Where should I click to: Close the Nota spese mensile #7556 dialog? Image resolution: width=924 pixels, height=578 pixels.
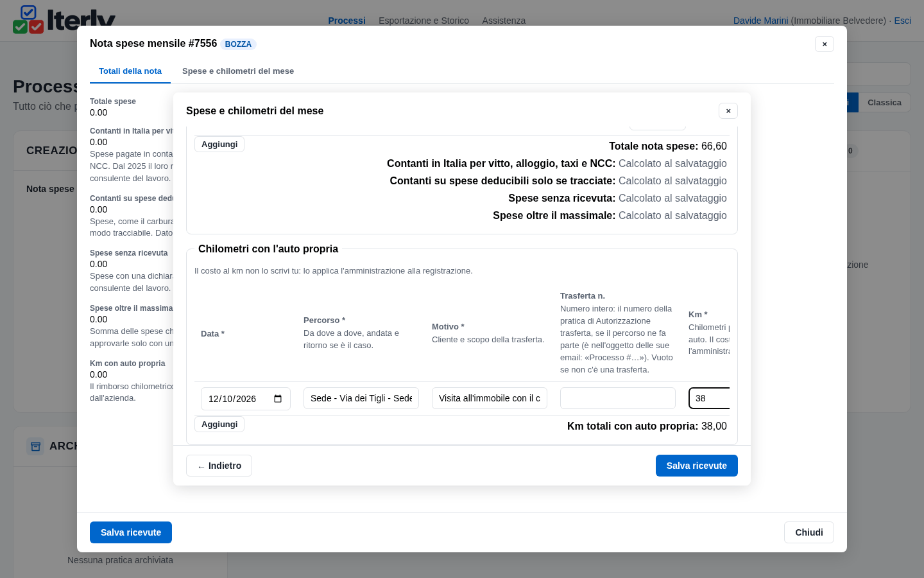tap(825, 44)
